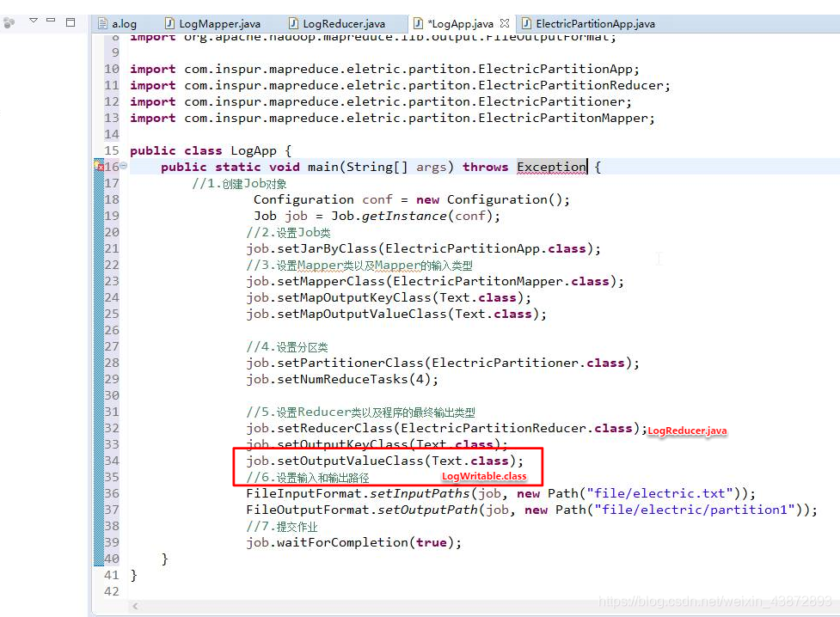Click the job.setMapOutputValueClass line
The height and width of the screenshot is (617, 840).
point(396,314)
